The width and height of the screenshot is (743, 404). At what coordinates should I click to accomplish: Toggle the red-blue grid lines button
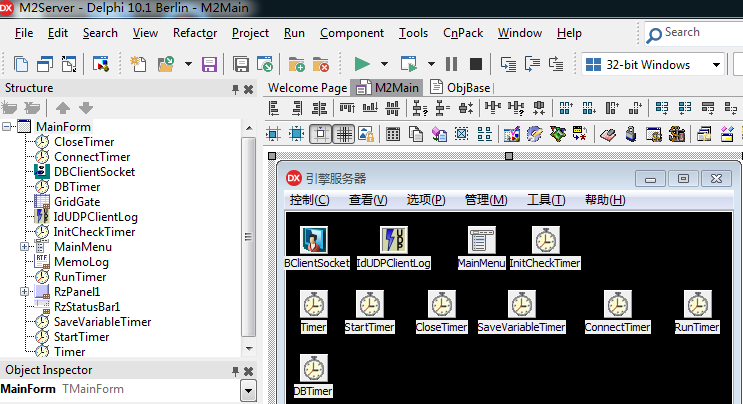[x=344, y=135]
